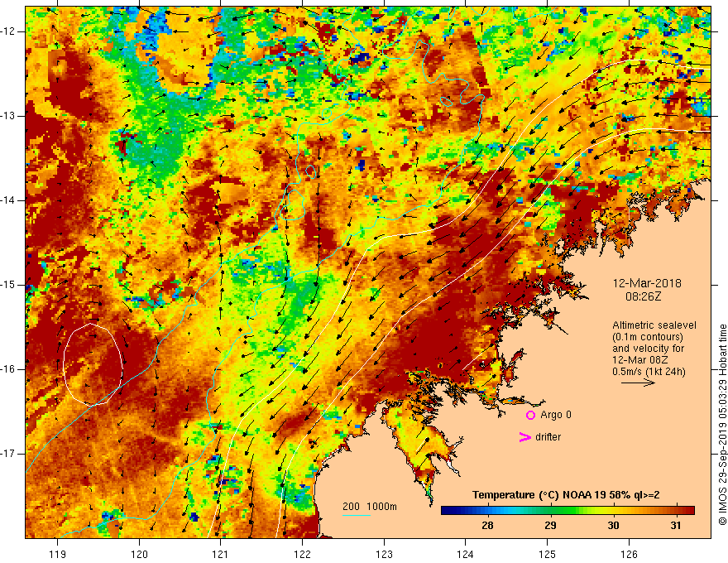Click the 0.5m/s velocity scale arrow
This screenshot has width=728, height=563.
click(639, 383)
